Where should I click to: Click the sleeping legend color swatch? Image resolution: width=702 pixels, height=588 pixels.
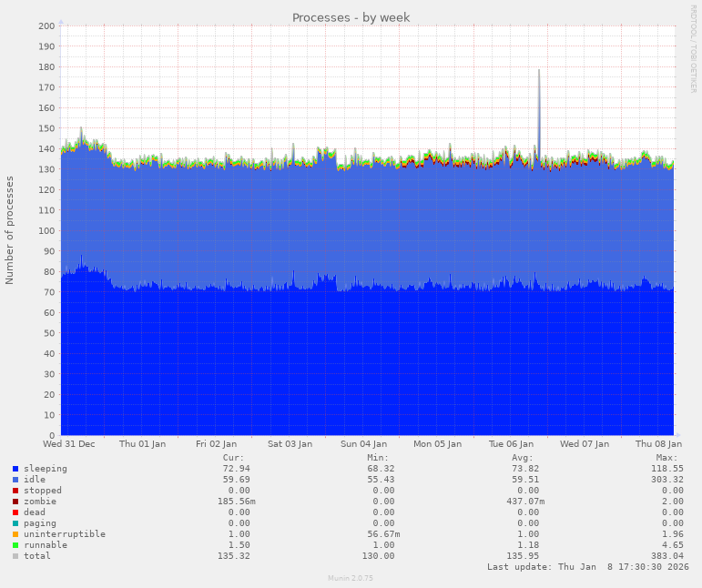(x=15, y=469)
